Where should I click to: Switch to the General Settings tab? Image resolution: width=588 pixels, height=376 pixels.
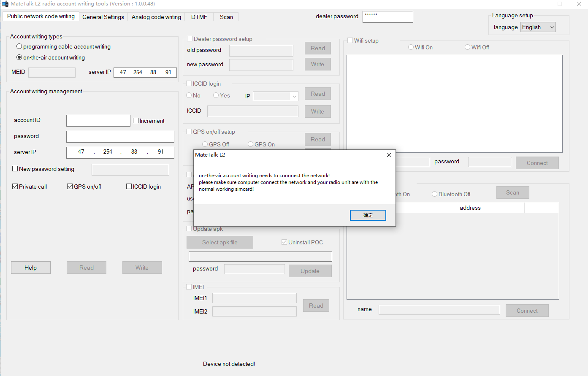[103, 17]
